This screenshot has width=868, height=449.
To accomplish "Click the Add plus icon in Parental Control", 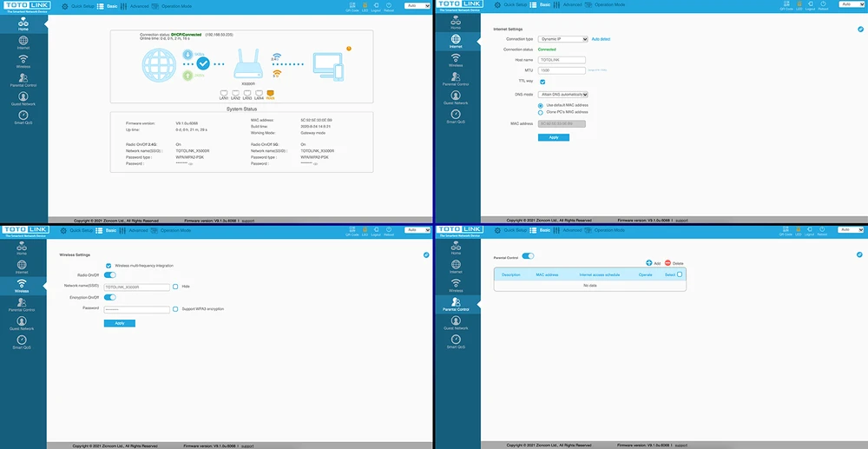I will pyautogui.click(x=648, y=262).
